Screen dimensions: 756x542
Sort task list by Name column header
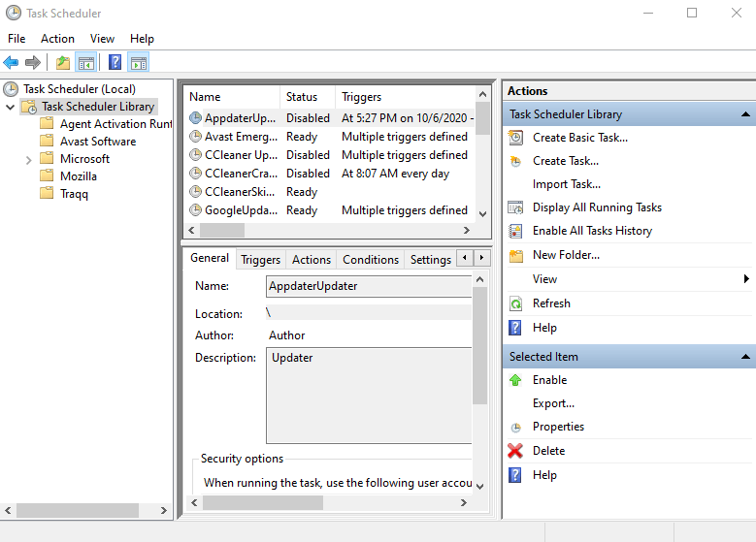tap(232, 97)
